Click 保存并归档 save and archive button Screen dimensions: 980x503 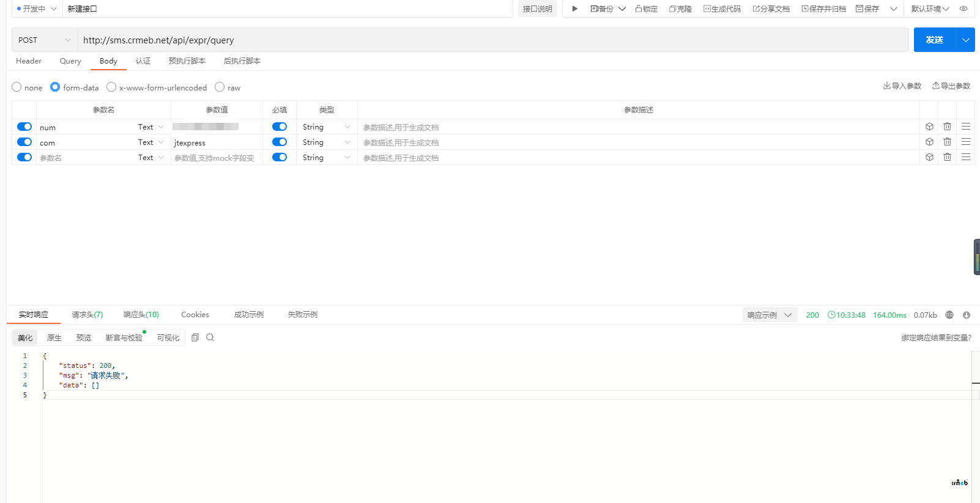pyautogui.click(x=823, y=9)
